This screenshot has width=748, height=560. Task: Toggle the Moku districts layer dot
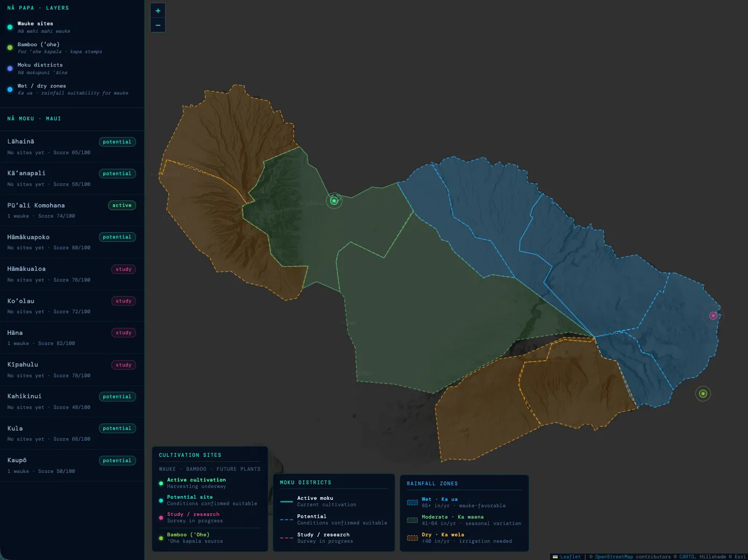pyautogui.click(x=10, y=68)
